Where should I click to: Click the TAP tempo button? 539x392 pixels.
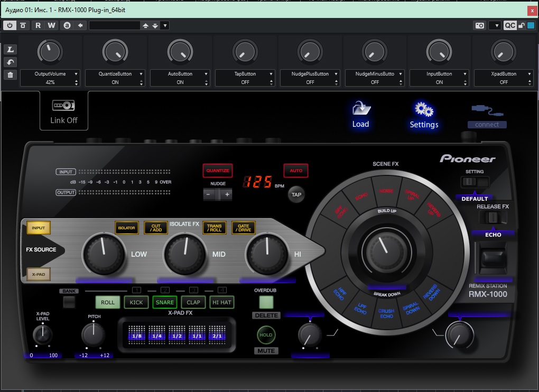pyautogui.click(x=296, y=194)
